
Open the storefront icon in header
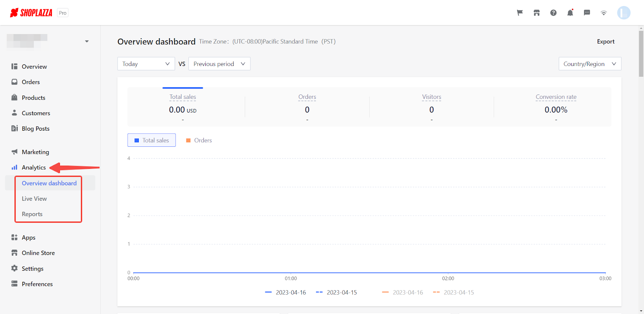537,13
